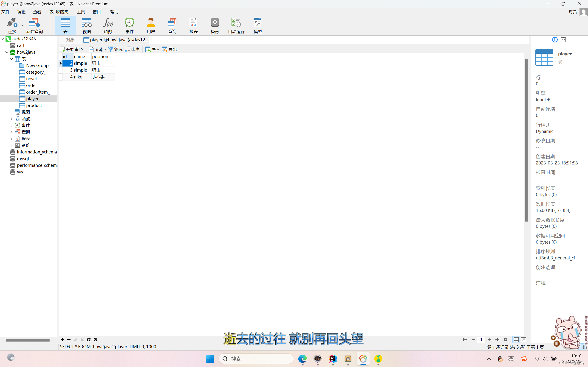Refresh the table data with the reload icon
Viewport: 588px width, 367px height.
point(89,339)
